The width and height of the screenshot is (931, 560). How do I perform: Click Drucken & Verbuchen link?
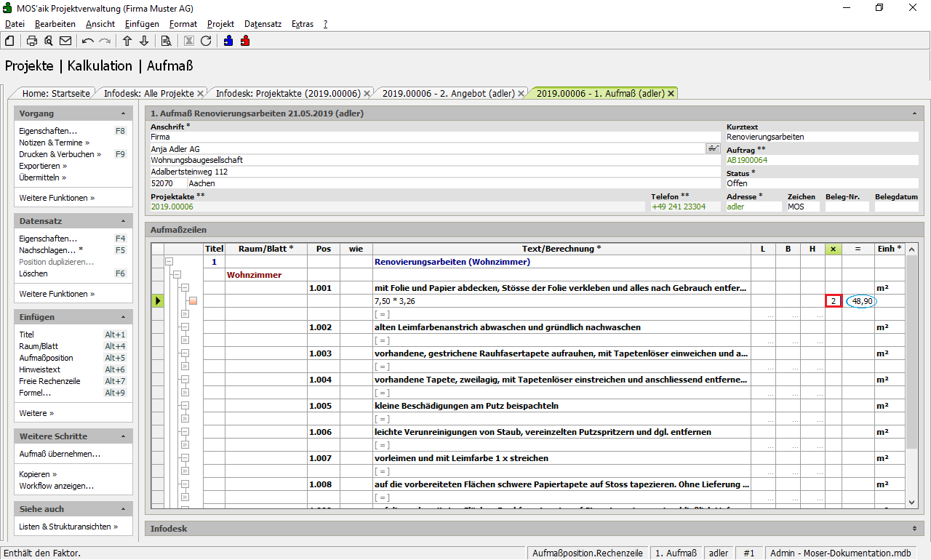coord(60,154)
